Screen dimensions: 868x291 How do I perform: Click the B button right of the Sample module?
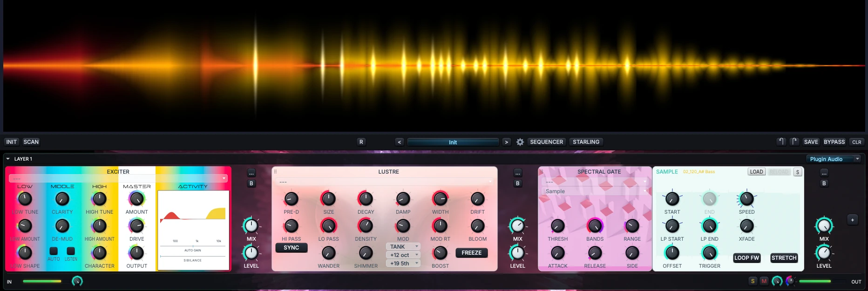[x=824, y=183]
